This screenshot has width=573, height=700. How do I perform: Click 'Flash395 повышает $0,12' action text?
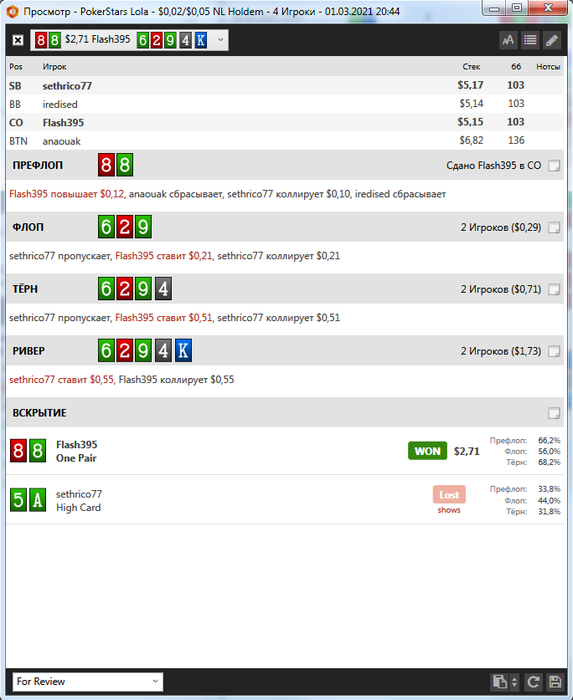pyautogui.click(x=67, y=194)
